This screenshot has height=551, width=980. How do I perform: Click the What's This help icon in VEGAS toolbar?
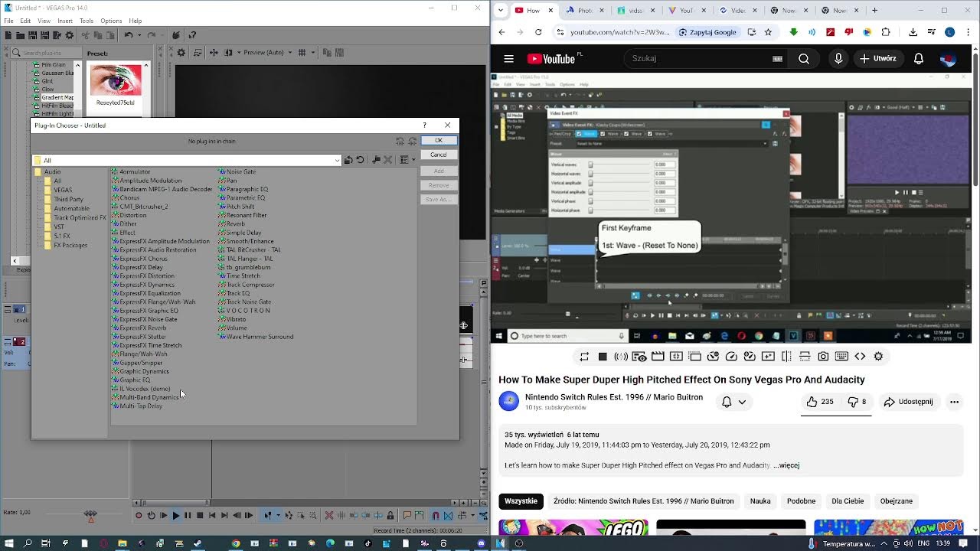point(192,35)
